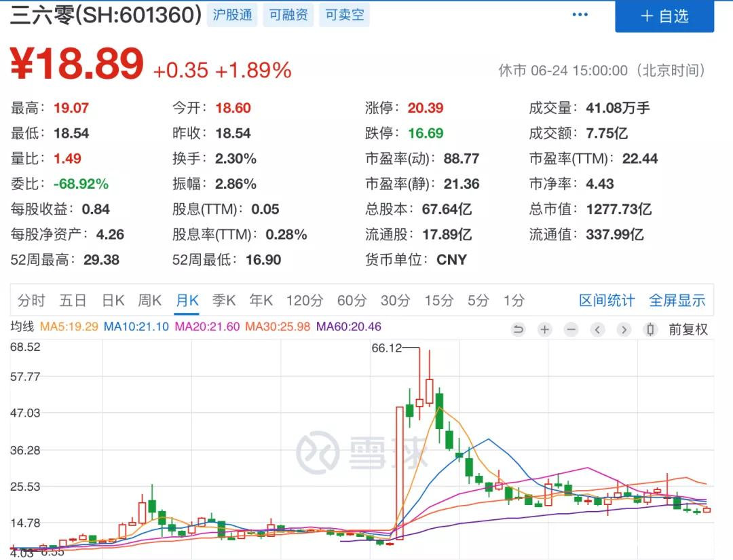Switch to the 周K chart tab
733x560 pixels.
pyautogui.click(x=149, y=300)
